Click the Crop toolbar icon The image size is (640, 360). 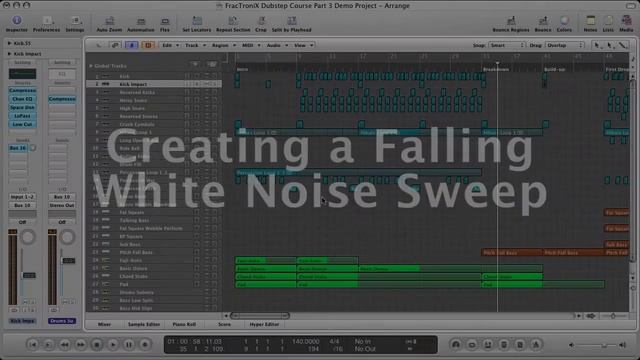[x=261, y=21]
